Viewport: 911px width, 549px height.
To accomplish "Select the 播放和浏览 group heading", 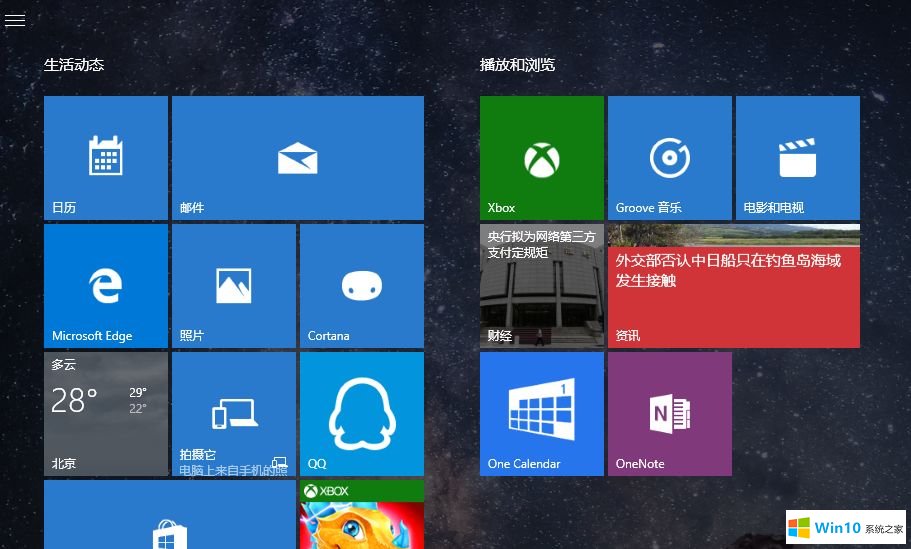I will pyautogui.click(x=517, y=64).
